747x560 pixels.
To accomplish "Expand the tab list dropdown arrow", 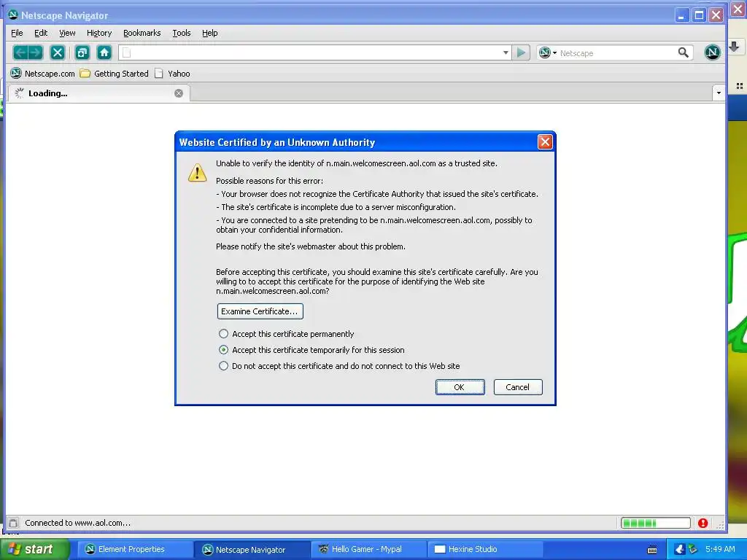I will pyautogui.click(x=719, y=93).
